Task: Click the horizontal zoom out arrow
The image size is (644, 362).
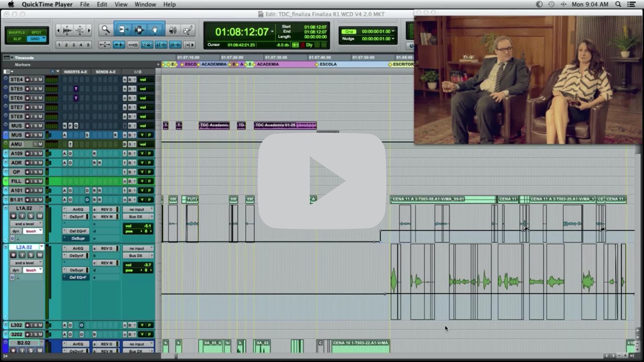Action: 58,30
